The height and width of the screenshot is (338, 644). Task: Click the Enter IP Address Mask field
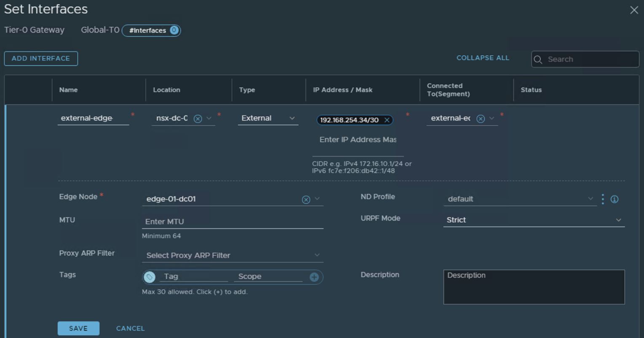[x=357, y=140]
